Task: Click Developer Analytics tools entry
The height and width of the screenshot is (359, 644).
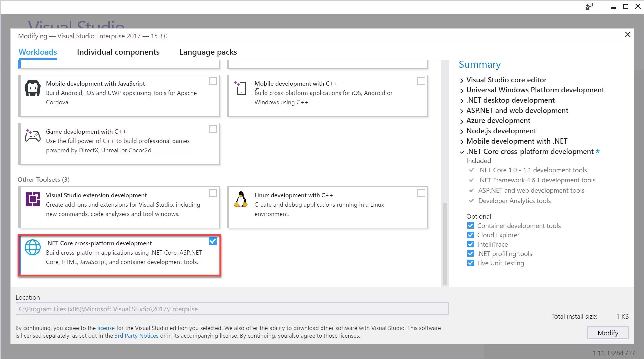Action: click(514, 201)
